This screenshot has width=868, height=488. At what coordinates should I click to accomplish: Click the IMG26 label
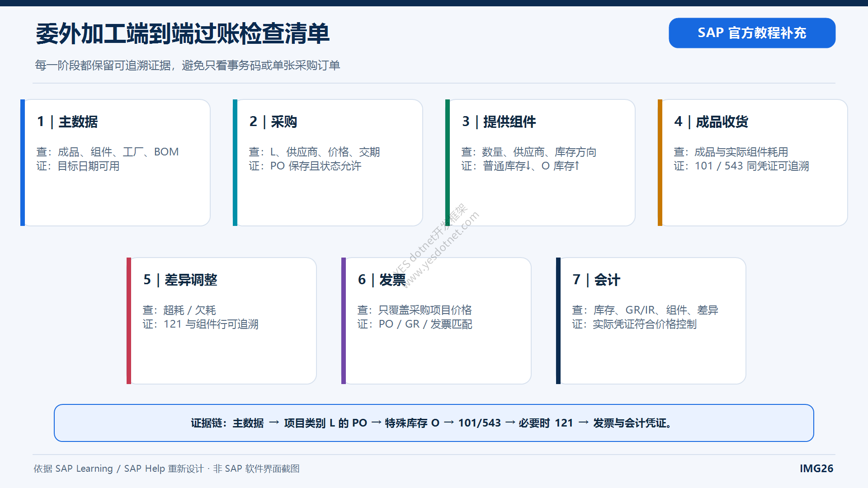click(x=816, y=469)
